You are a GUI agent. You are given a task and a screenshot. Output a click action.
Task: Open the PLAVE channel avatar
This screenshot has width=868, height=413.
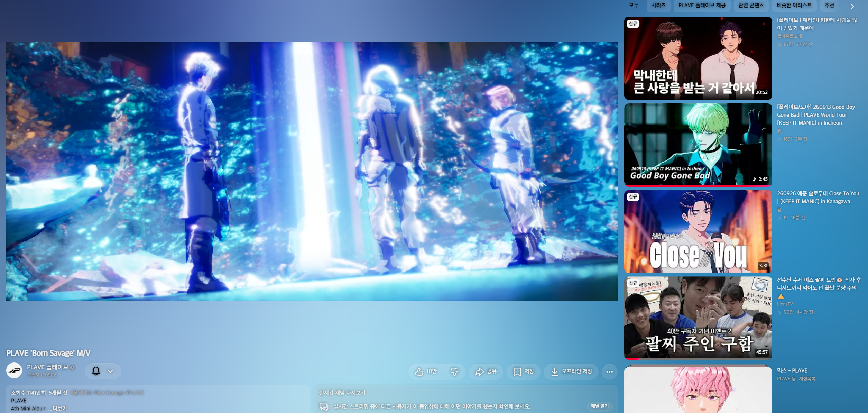pos(14,371)
